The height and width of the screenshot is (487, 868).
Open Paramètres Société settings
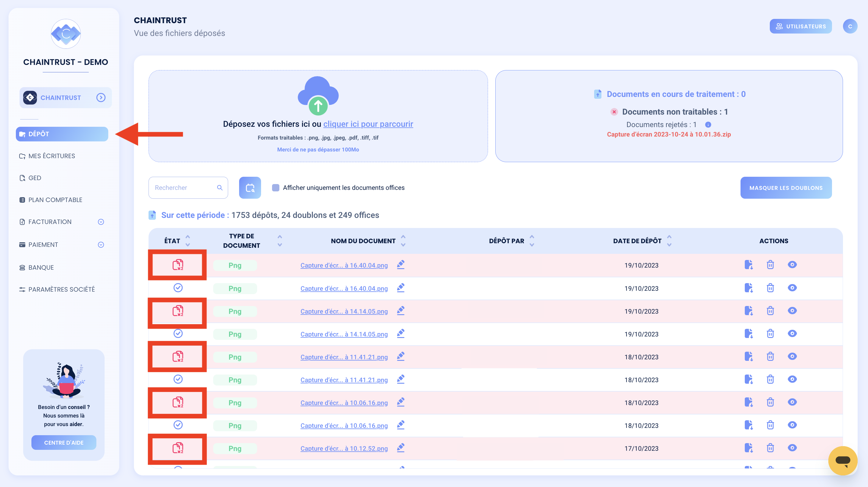(x=57, y=289)
